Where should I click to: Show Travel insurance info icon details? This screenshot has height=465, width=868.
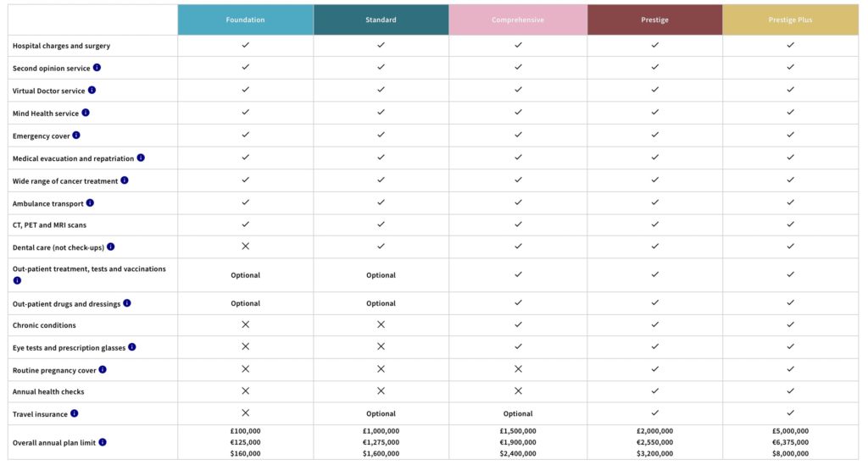(75, 413)
